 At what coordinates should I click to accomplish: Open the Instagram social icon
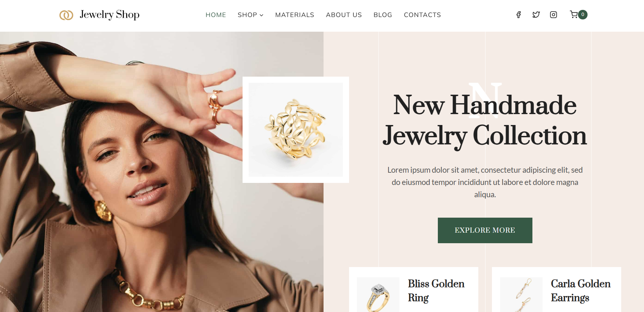pyautogui.click(x=554, y=15)
